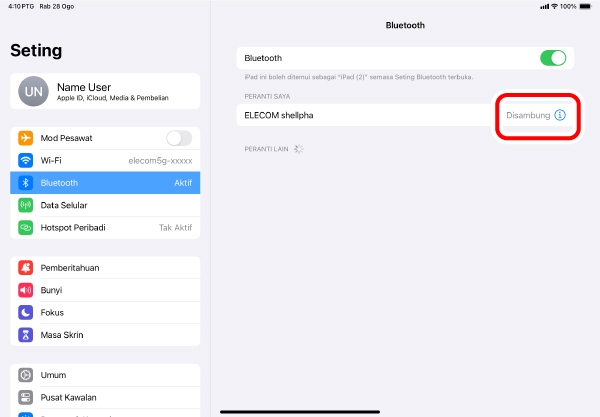Click the orange airplane Mod Pesawat icon
Viewport: 600px width, 417px height.
[26, 138]
